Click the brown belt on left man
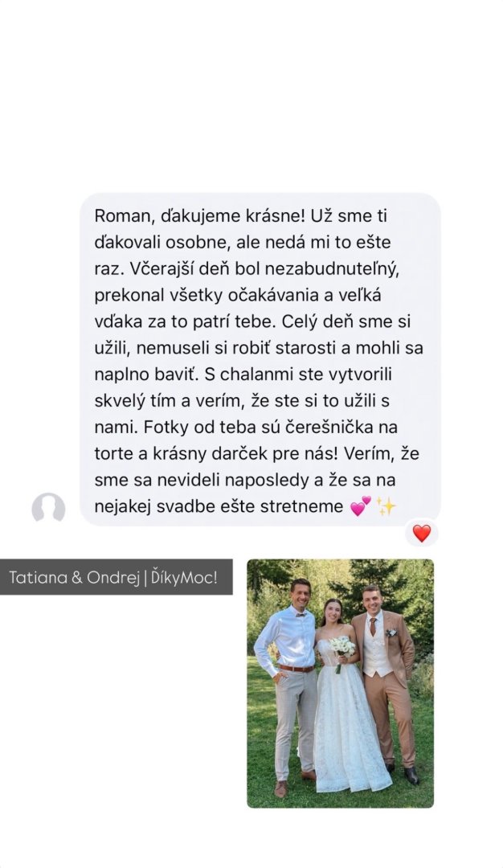Screen dimensions: 503x868 coord(296,668)
